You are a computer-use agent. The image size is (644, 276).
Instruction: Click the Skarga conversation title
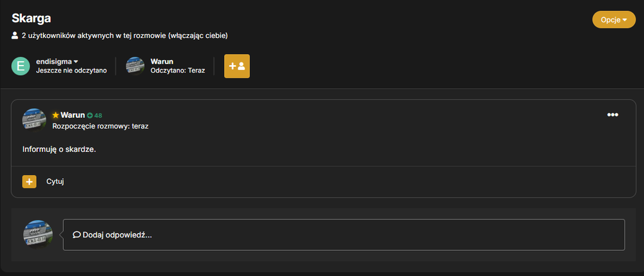31,19
